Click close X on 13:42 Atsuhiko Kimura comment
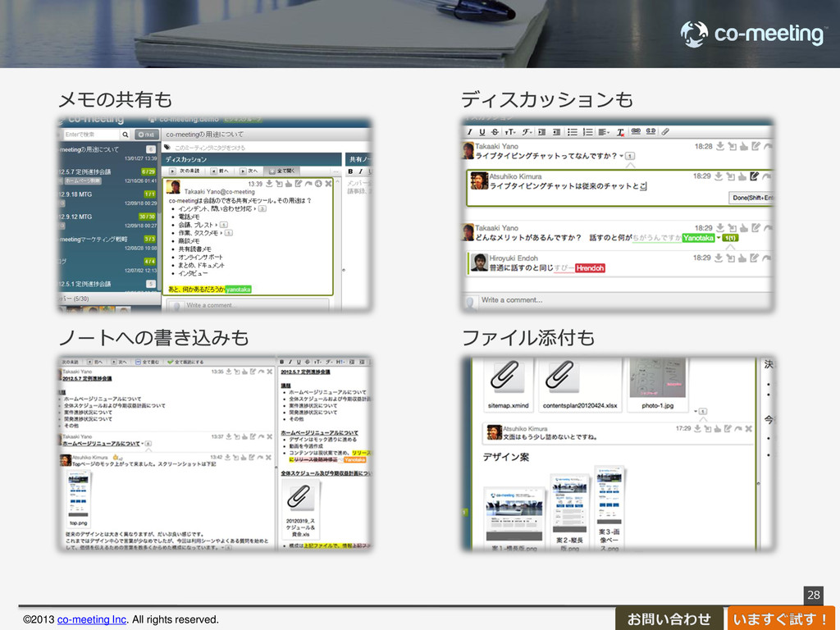This screenshot has width=840, height=630. 268,458
